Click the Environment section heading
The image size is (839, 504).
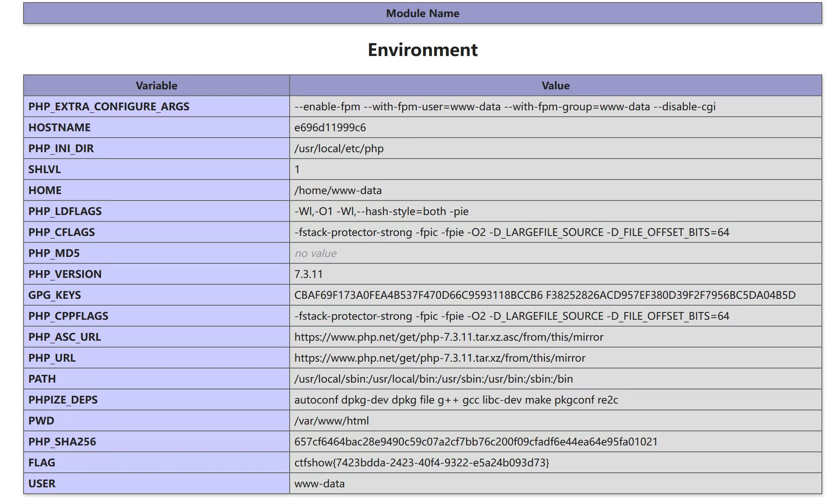point(422,50)
